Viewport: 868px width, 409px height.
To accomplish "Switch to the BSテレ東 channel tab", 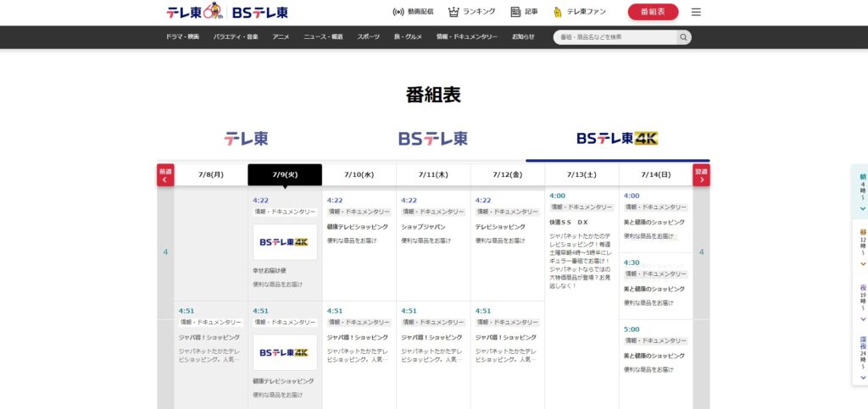I will tap(432, 139).
